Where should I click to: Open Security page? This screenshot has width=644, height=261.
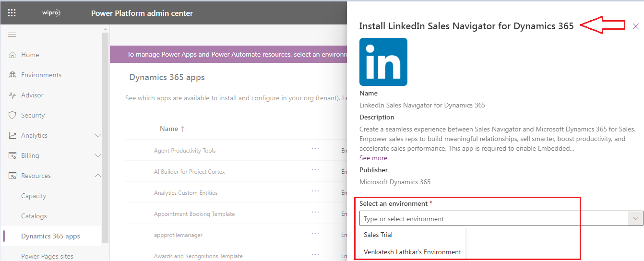[33, 115]
